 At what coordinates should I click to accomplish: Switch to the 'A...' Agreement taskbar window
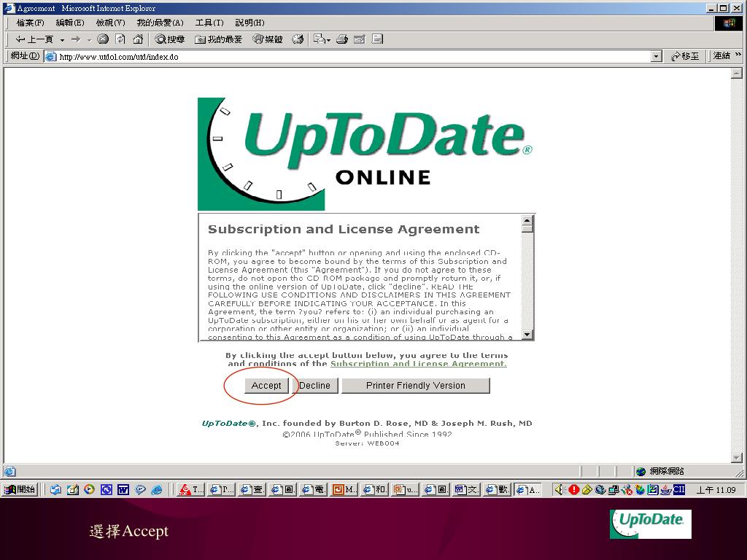click(x=527, y=489)
